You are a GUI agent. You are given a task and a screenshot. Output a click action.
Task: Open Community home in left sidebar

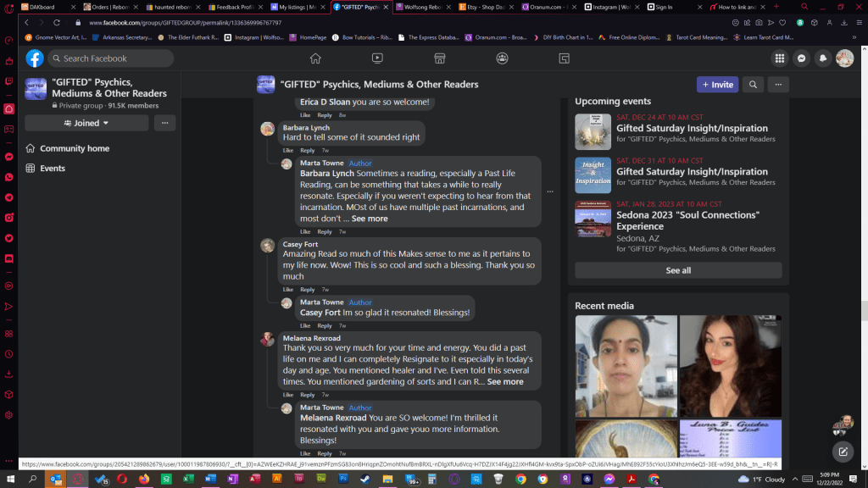[75, 149]
